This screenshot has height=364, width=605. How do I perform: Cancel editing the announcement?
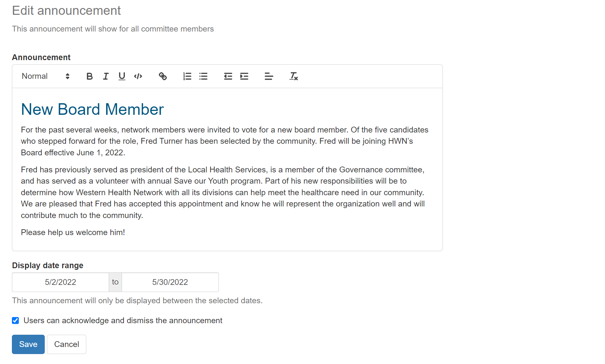click(67, 344)
